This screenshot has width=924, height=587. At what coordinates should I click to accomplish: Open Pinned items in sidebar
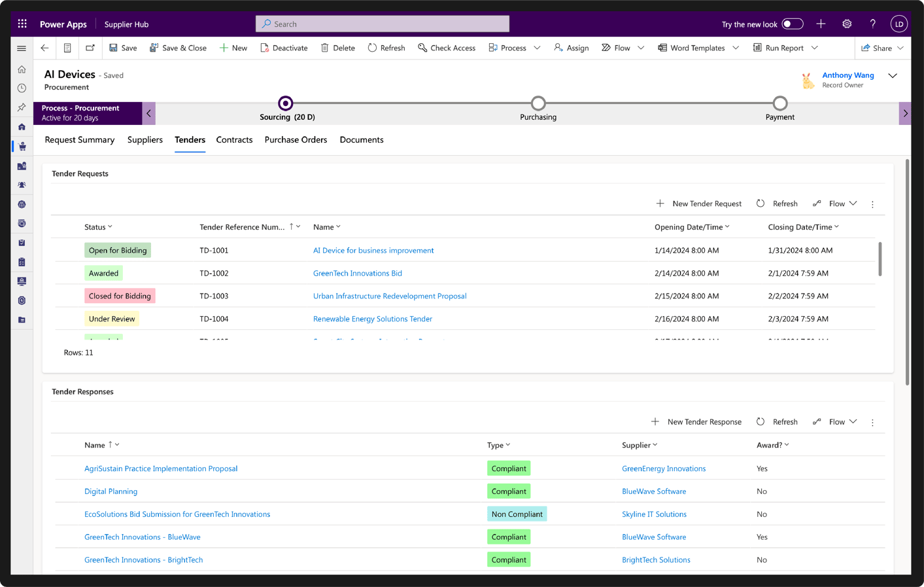tap(22, 107)
